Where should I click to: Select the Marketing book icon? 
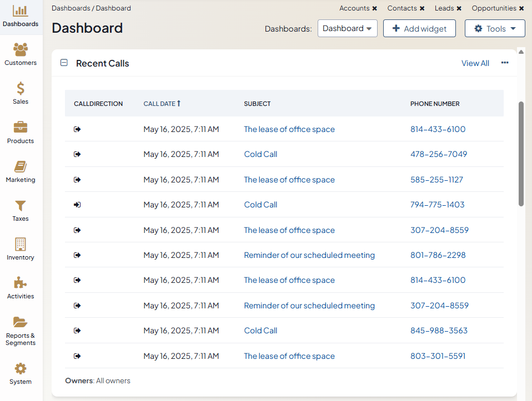pyautogui.click(x=21, y=167)
